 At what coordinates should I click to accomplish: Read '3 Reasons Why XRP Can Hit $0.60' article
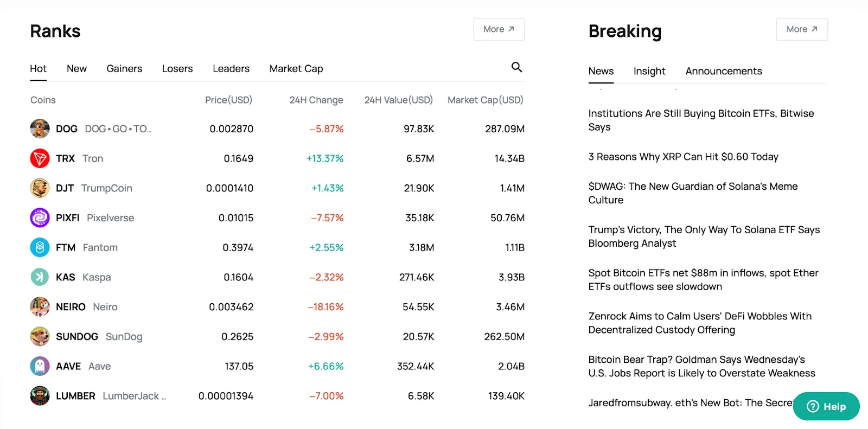(x=684, y=157)
